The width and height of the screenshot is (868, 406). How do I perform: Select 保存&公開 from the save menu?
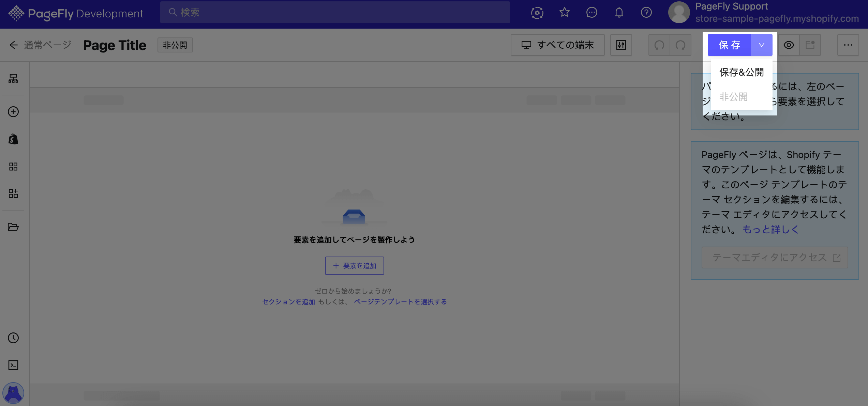(x=741, y=72)
